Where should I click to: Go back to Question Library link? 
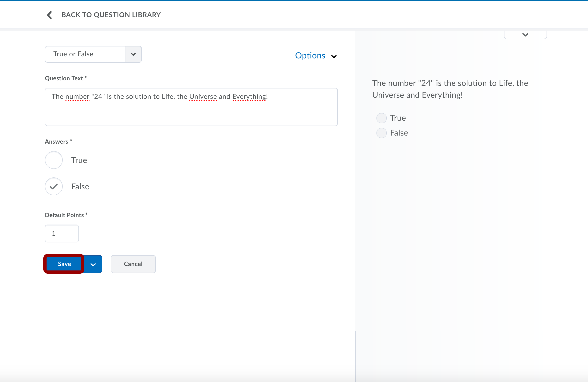click(111, 15)
